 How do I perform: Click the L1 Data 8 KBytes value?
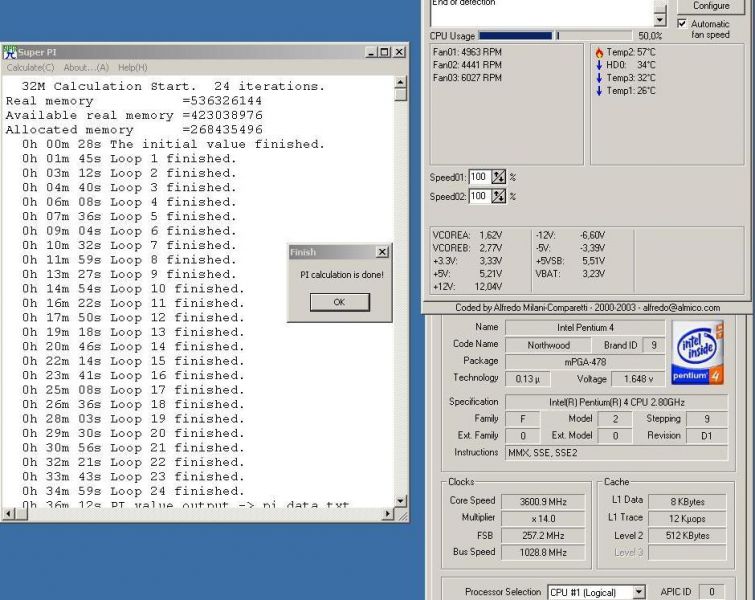pos(687,502)
